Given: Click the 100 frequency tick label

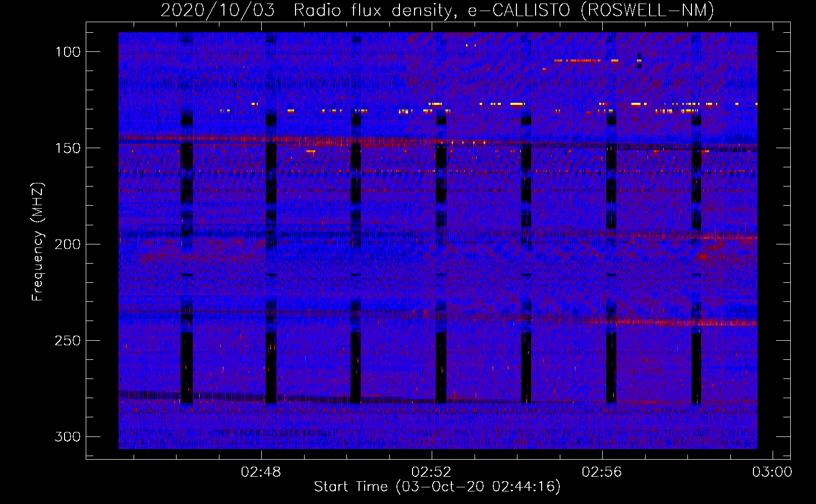Looking at the screenshot, I should click(x=68, y=52).
